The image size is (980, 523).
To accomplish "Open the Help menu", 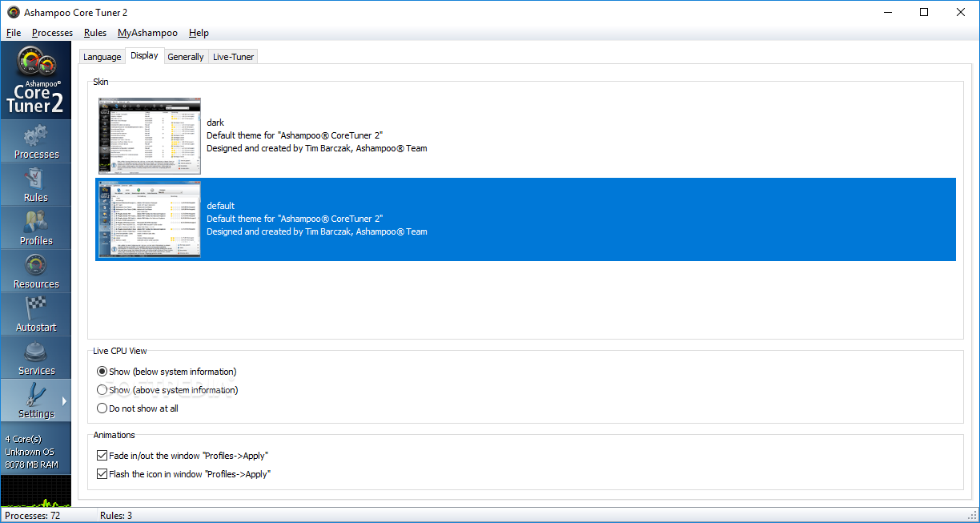I will point(199,33).
